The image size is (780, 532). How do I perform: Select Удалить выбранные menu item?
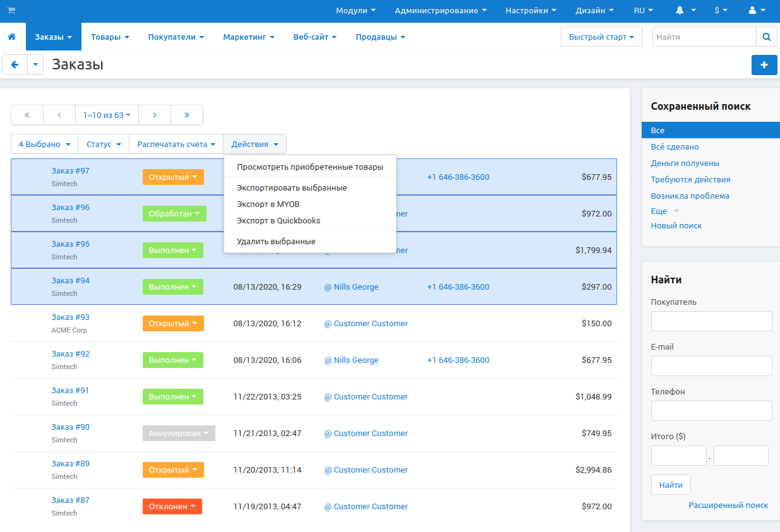coord(276,242)
